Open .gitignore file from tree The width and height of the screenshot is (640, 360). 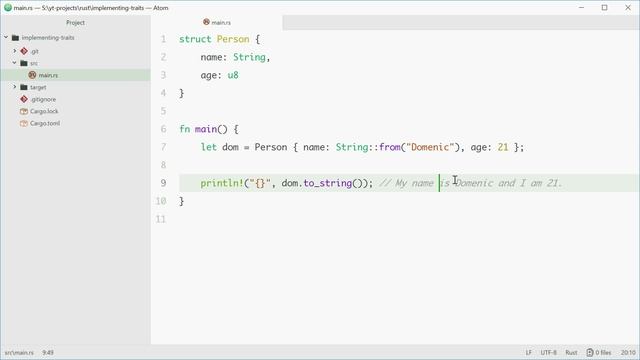click(x=43, y=99)
